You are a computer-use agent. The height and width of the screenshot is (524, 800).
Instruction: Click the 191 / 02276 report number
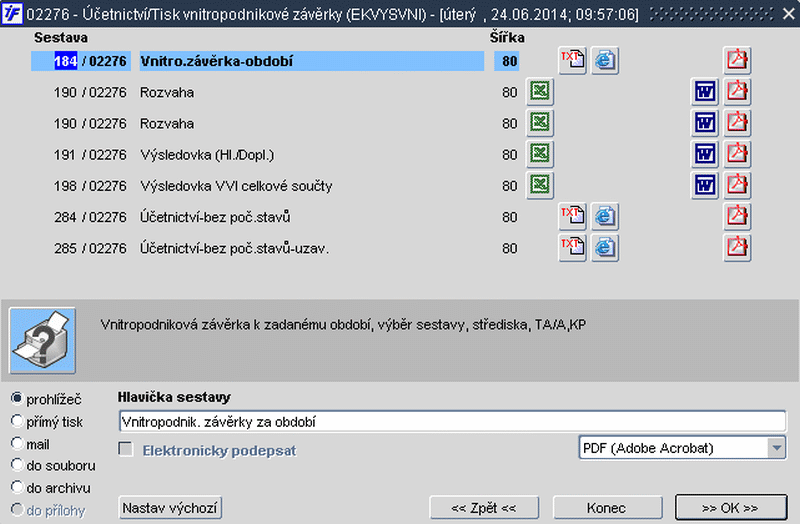click(90, 155)
